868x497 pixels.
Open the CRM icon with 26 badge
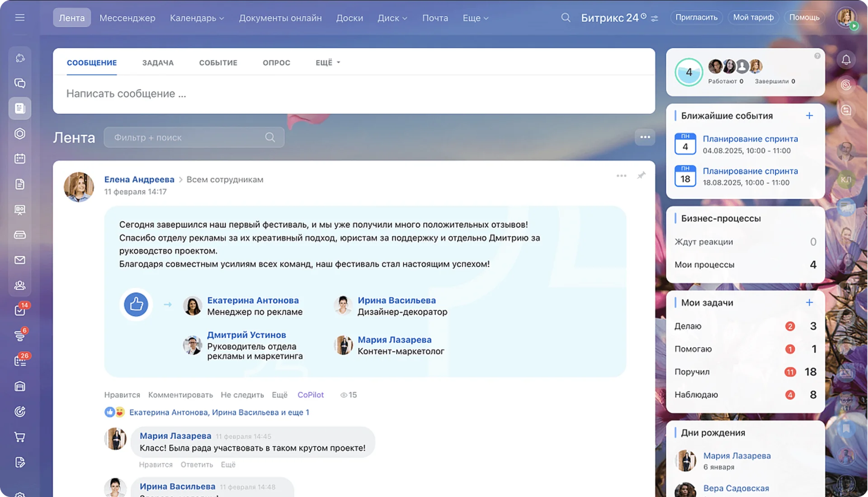click(x=20, y=360)
